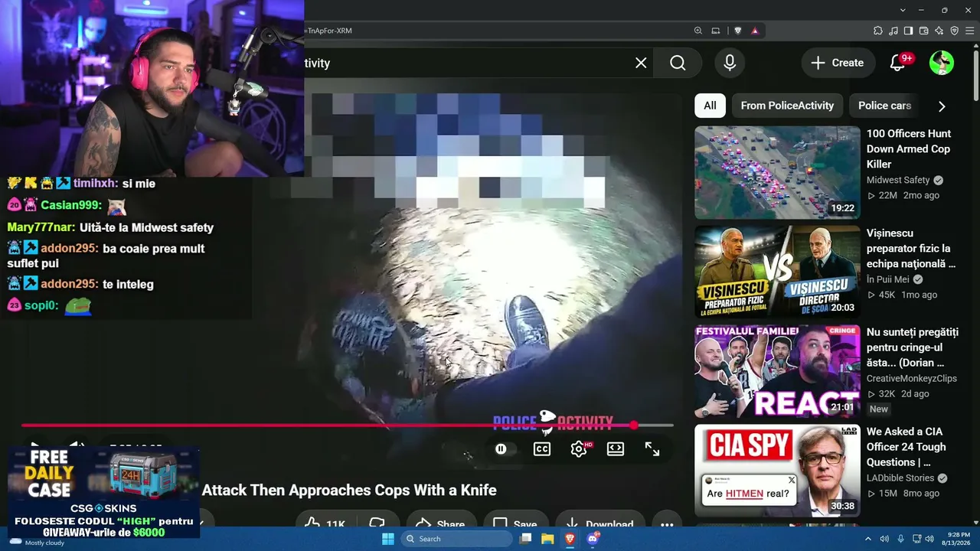Open the Brave Rewards triangle icon
This screenshot has width=980, height=551.
[755, 31]
